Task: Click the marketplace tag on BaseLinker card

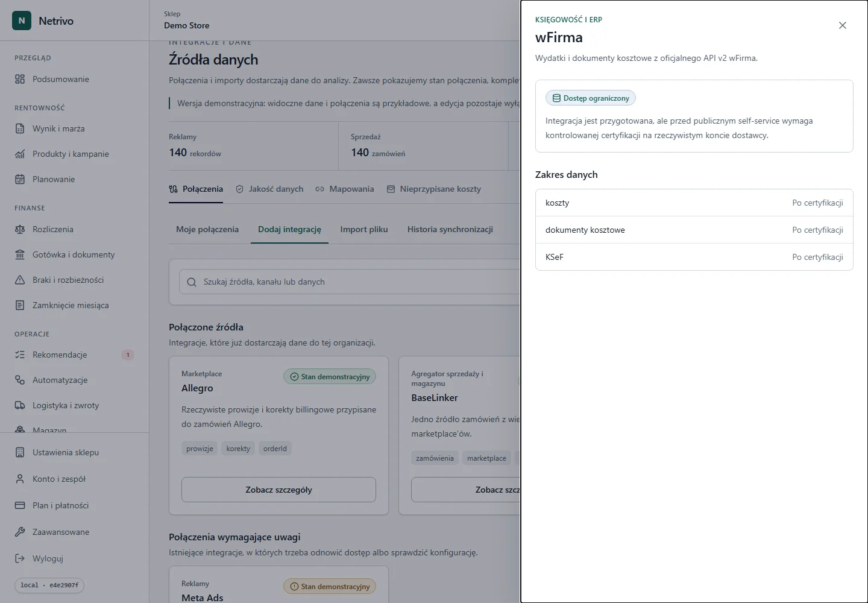Action: click(x=486, y=458)
